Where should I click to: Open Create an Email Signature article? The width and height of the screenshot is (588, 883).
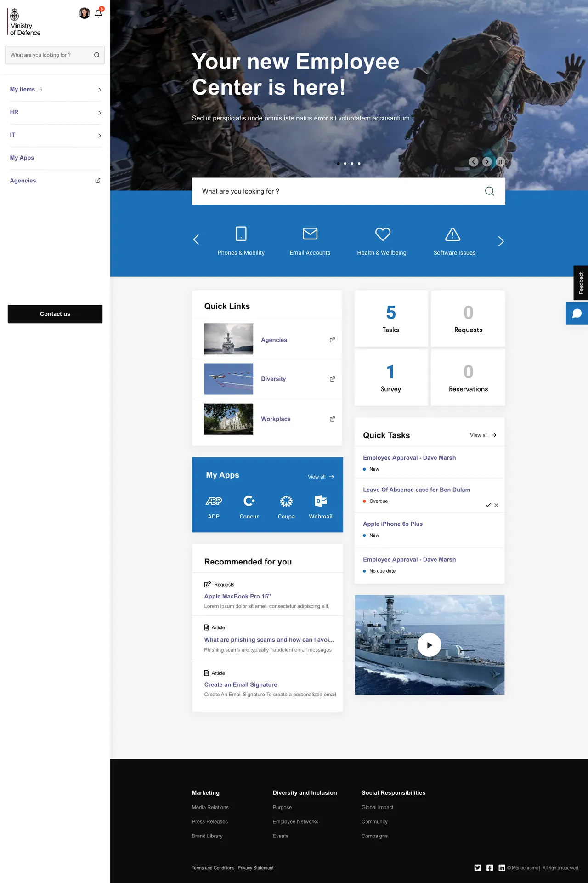[x=241, y=685]
